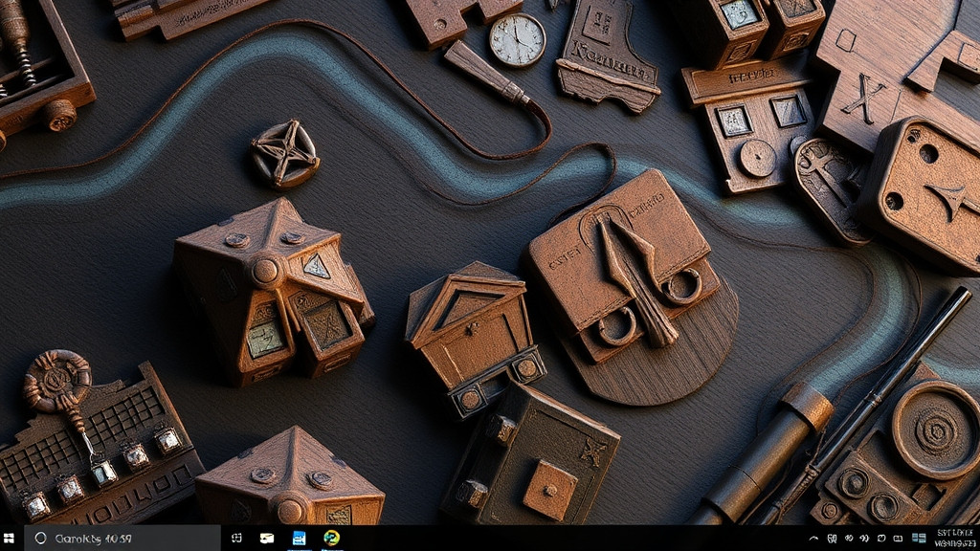Screen dimensions: 980x551
Task: Click the Cortana circle in the search box
Action: tap(40, 538)
